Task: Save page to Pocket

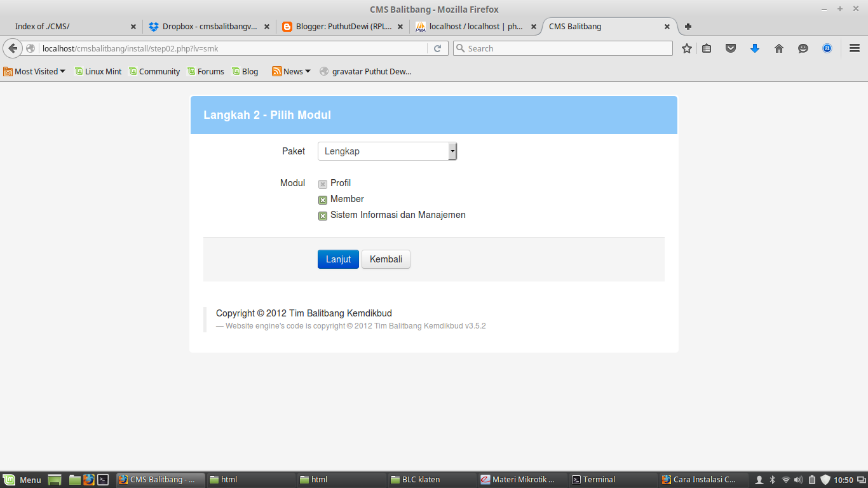Action: (731, 48)
